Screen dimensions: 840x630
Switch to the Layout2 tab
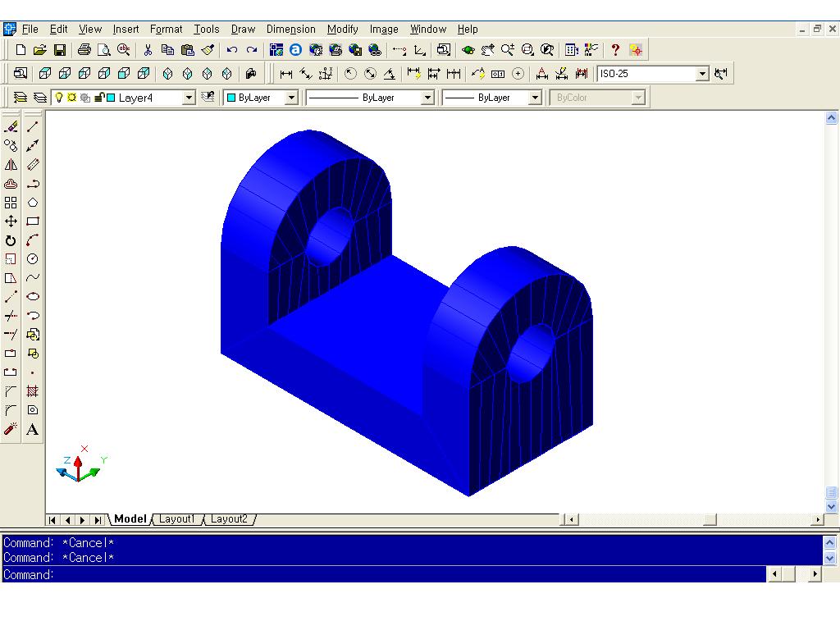pyautogui.click(x=230, y=519)
